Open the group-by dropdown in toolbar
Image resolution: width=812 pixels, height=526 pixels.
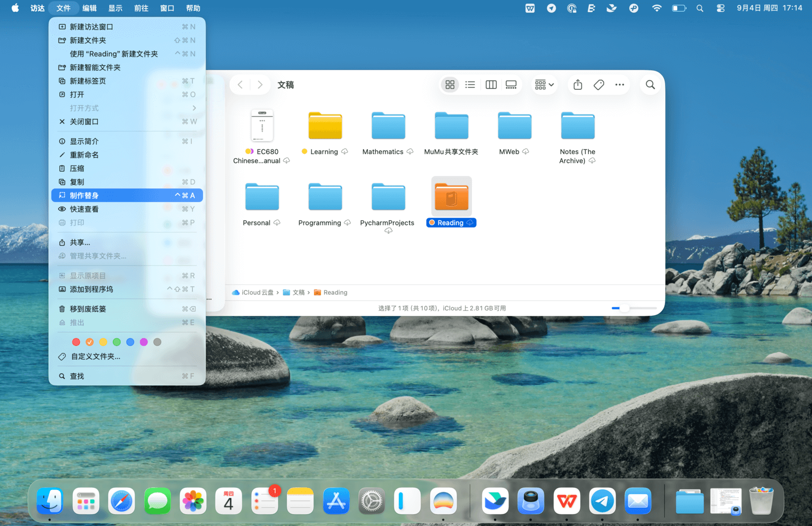tap(544, 85)
